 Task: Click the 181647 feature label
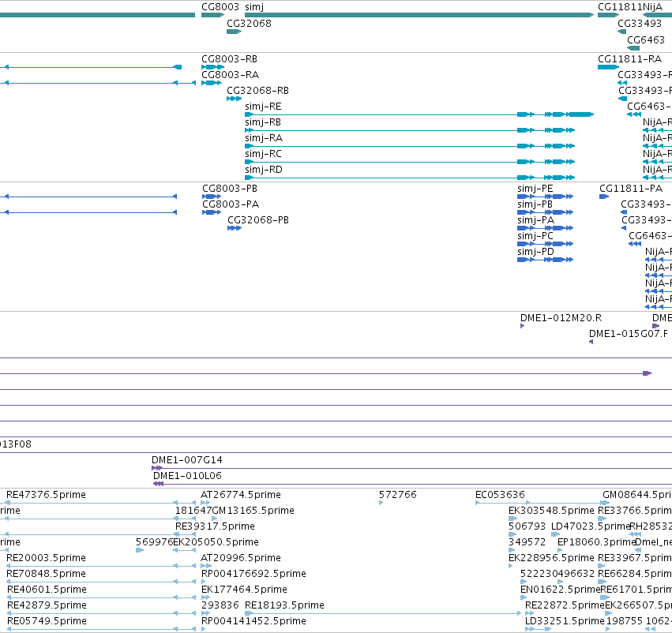[193, 511]
